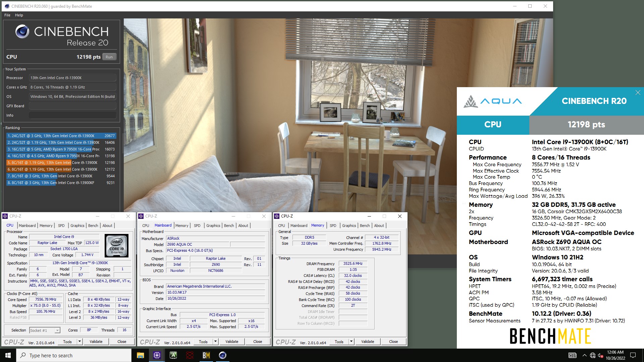Open File Explorer from the taskbar
644x362 pixels.
pos(140,355)
